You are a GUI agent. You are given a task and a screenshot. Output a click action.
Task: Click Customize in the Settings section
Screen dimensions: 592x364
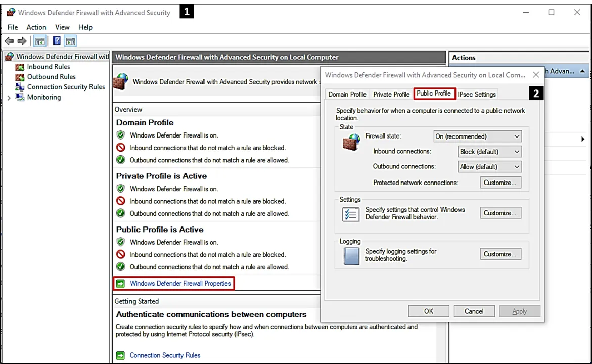[500, 213]
